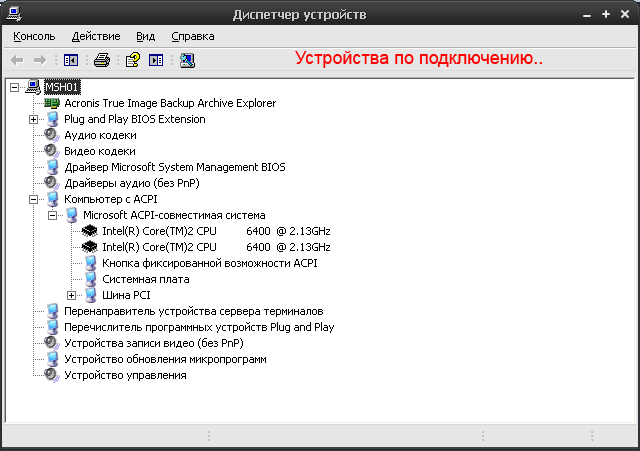Click the action pane toggle toolbar icon
The image size is (640, 451).
(x=156, y=60)
